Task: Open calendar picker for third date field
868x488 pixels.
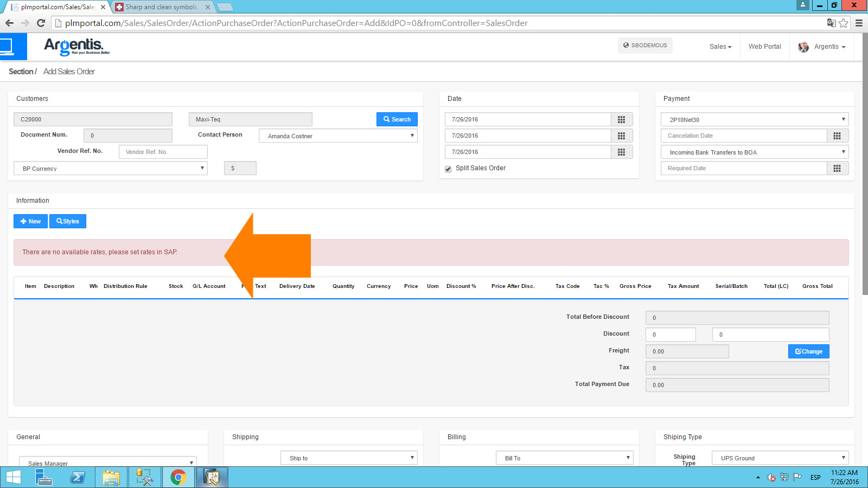Action: pyautogui.click(x=621, y=152)
